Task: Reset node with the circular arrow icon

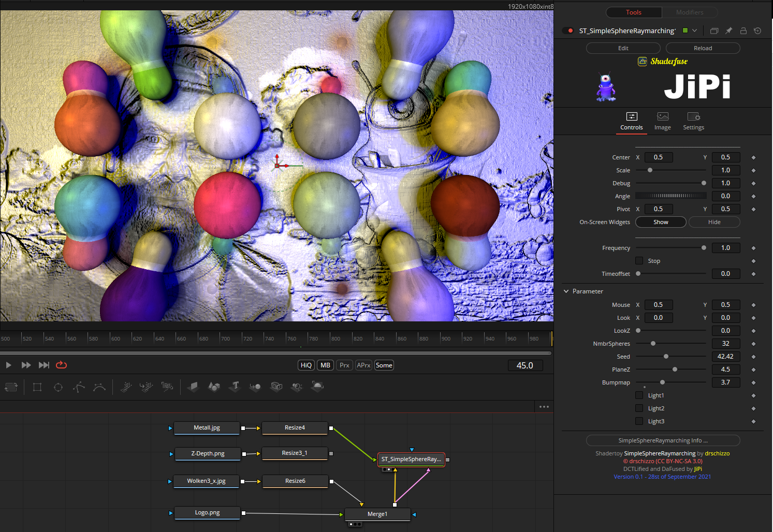Action: pos(757,31)
